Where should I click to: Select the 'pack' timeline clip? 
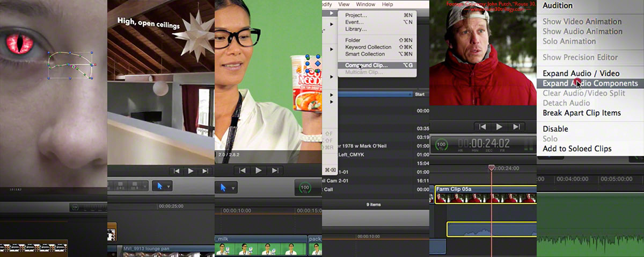(x=316, y=246)
